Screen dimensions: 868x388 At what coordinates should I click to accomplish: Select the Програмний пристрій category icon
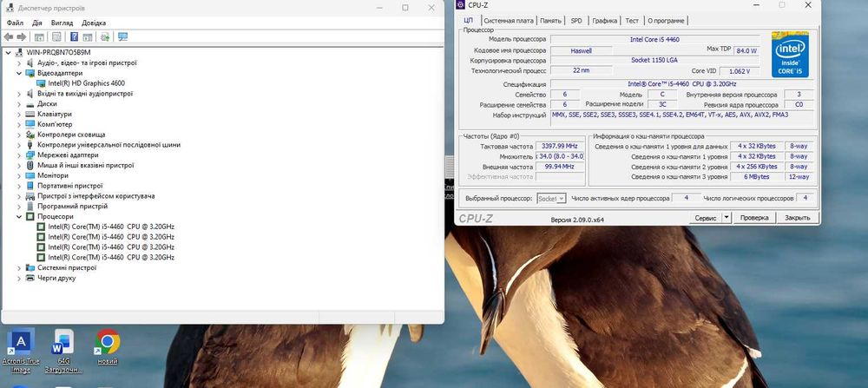pos(30,207)
